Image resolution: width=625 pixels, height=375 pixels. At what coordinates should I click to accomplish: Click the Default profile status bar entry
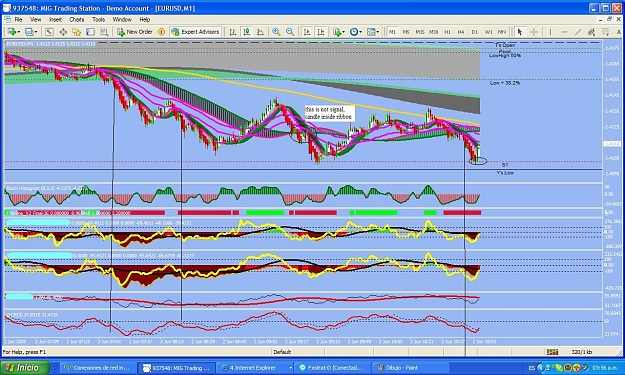tap(282, 352)
